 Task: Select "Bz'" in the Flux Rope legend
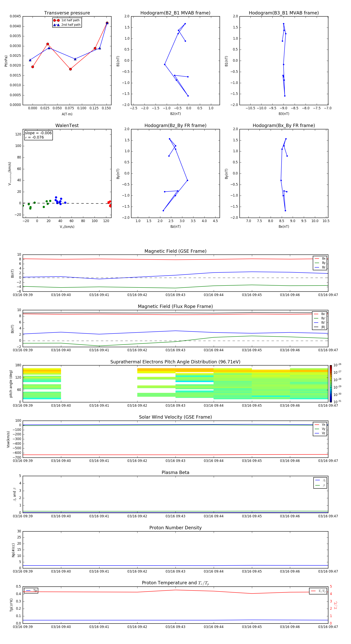[320, 323]
